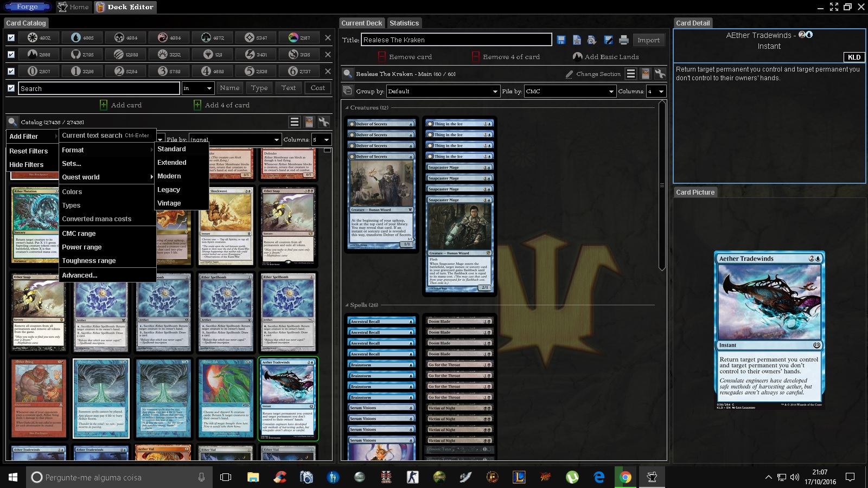The width and height of the screenshot is (868, 488).
Task: Click the deck Title text field
Action: click(456, 40)
